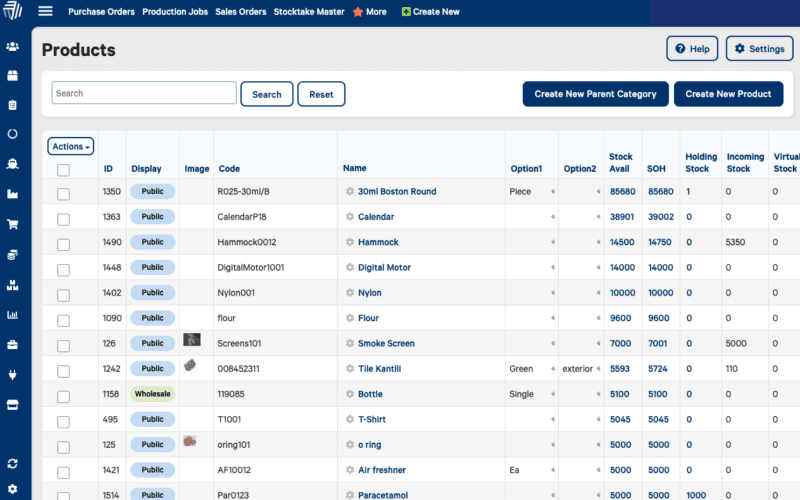Expand Option2 arrow in Tile Kantili row
The height and width of the screenshot is (500, 800).
(x=598, y=368)
